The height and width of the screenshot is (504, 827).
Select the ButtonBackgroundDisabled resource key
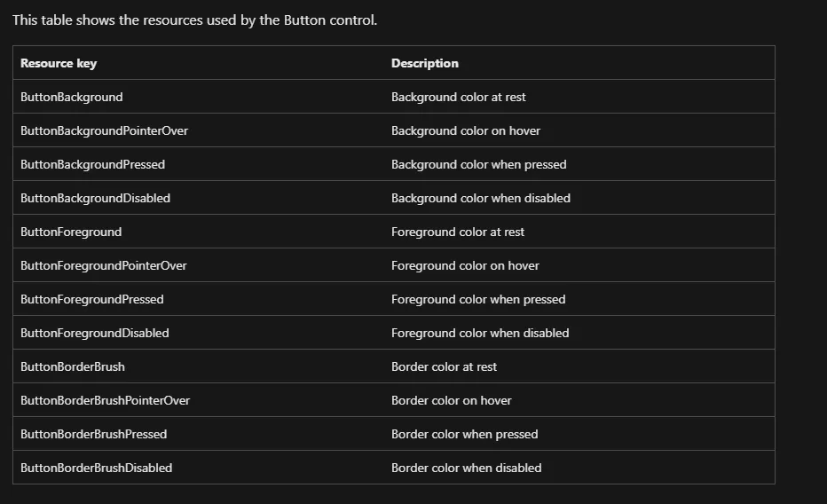(x=95, y=198)
